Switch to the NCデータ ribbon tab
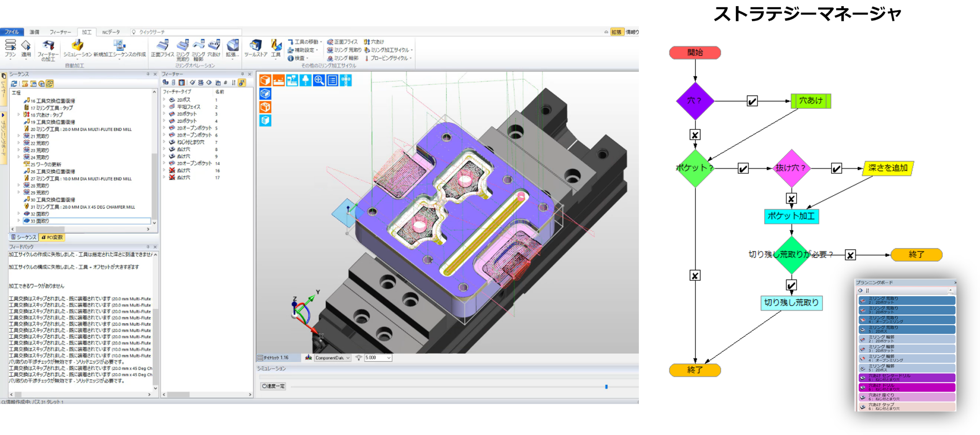Image resolution: width=980 pixels, height=435 pixels. (111, 32)
